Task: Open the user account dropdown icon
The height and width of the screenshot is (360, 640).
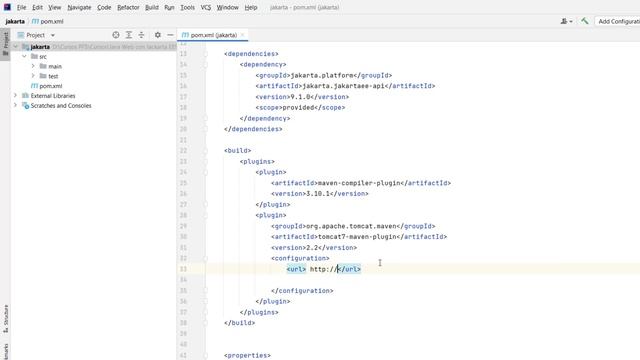Action: pyautogui.click(x=566, y=21)
